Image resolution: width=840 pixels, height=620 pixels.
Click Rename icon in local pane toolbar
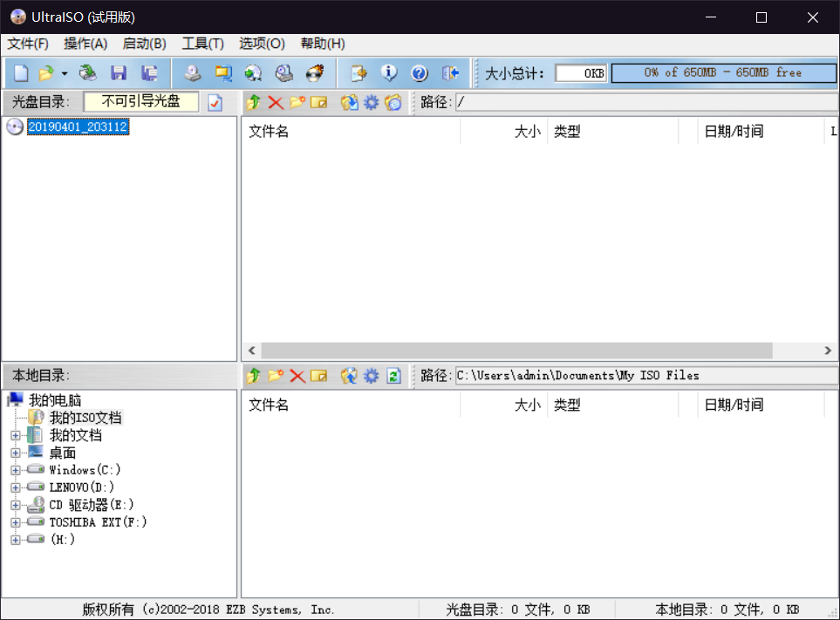pos(318,376)
